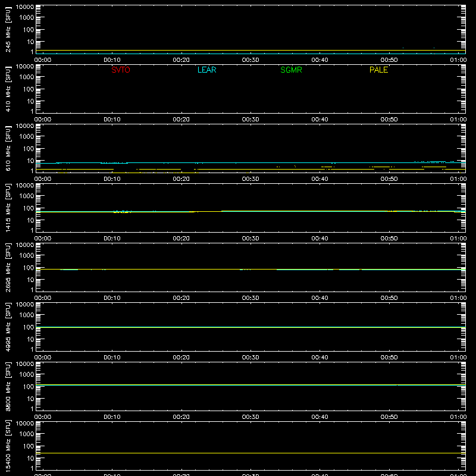
Task: Click 01:00 time label below 8800 MHz panel
Action: point(458,417)
